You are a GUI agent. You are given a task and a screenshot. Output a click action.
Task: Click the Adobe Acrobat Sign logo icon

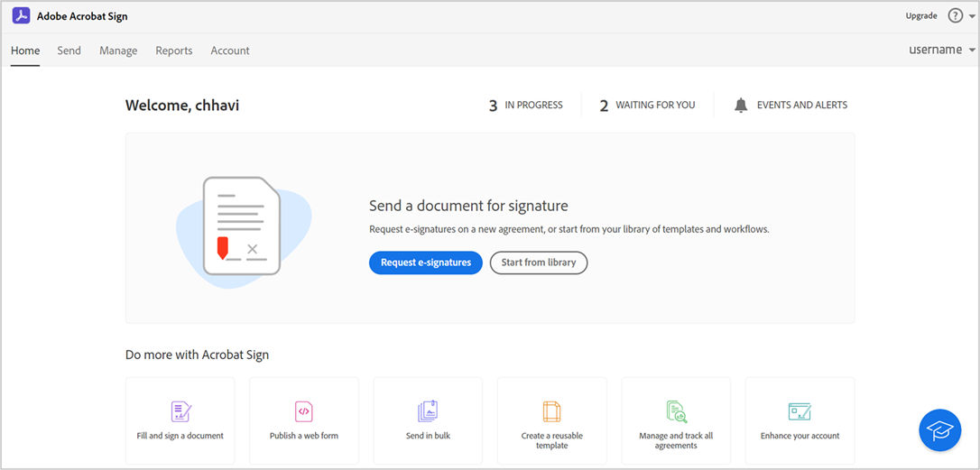21,16
